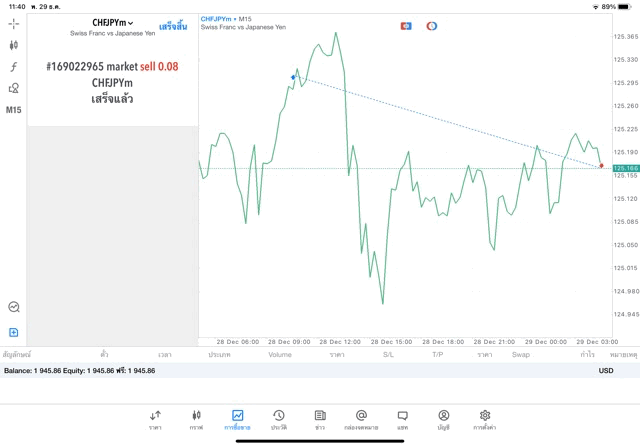Open the Quotes (ราคา) tab
This screenshot has height=447, width=640.
tap(155, 419)
